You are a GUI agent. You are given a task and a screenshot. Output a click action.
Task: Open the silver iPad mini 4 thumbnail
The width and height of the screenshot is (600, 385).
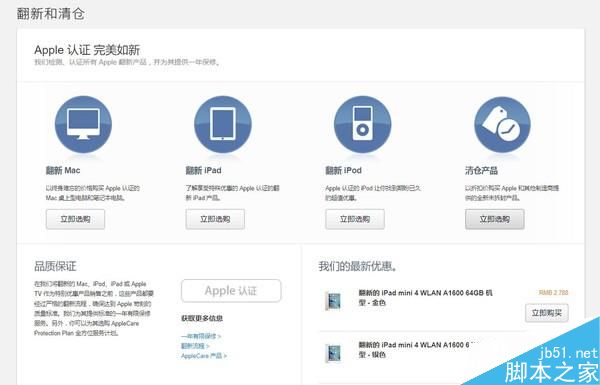tap(333, 353)
